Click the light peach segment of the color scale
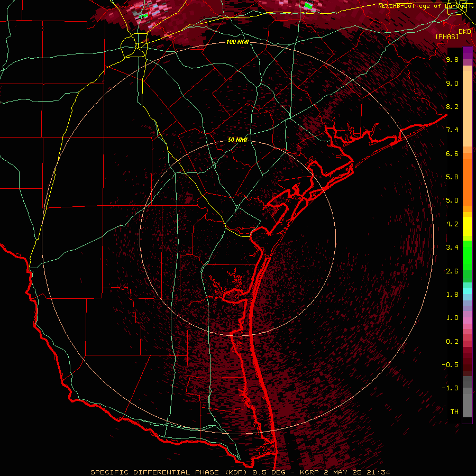 pyautogui.click(x=467, y=109)
